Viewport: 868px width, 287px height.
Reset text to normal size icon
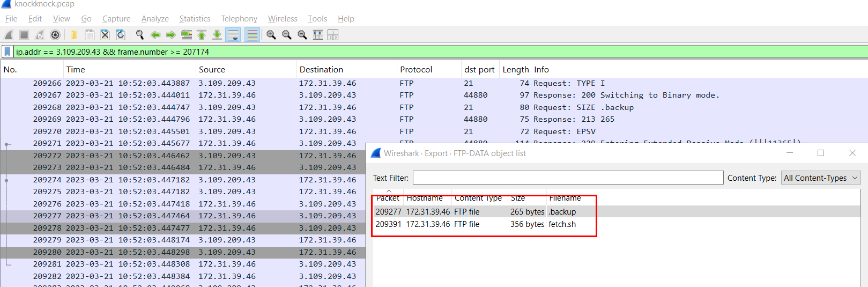pos(302,35)
